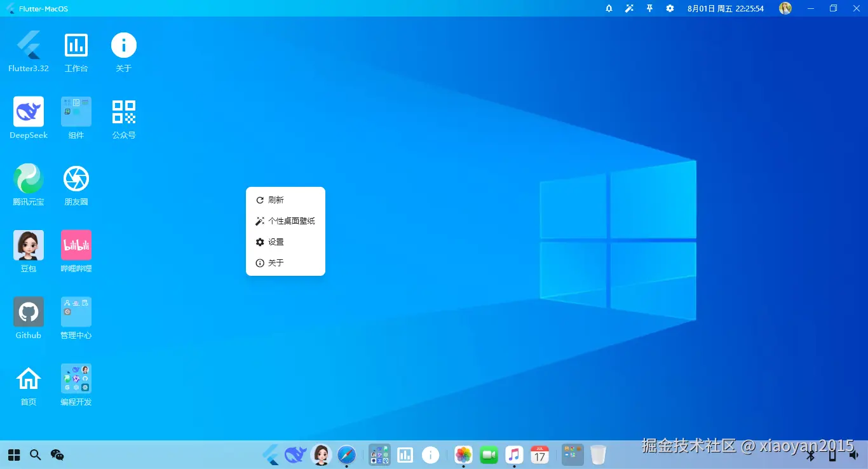The height and width of the screenshot is (469, 868).
Task: Click the volume speaker icon in tray
Action: [x=854, y=454]
